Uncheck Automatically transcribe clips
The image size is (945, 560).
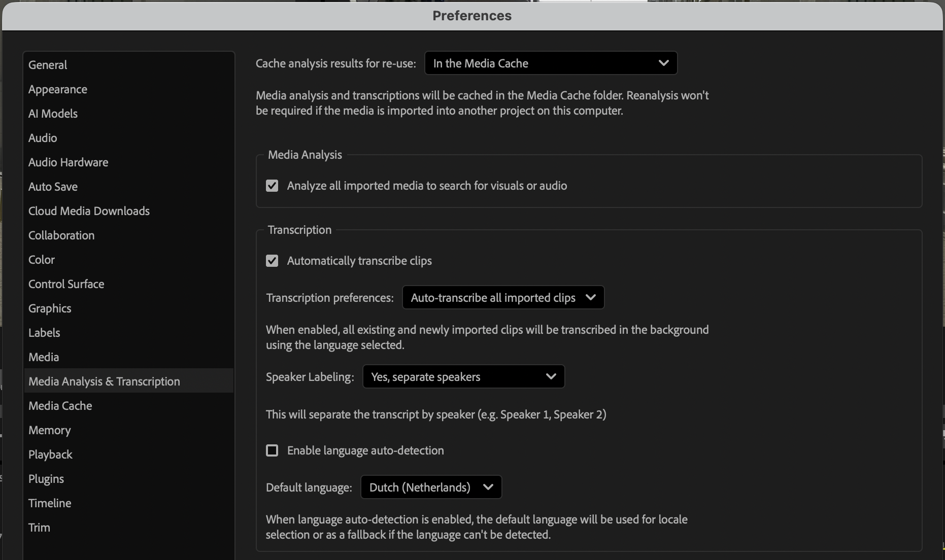272,261
